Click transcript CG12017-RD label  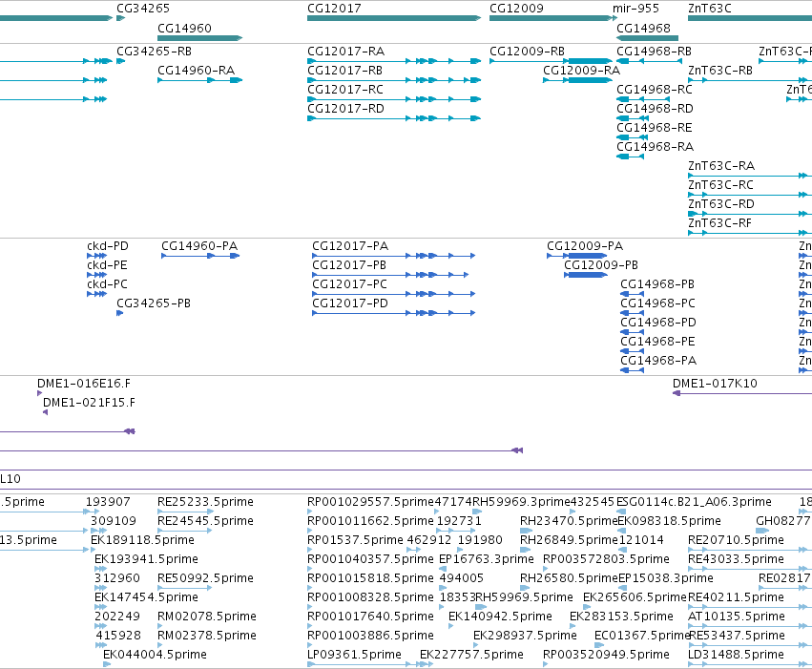point(345,109)
